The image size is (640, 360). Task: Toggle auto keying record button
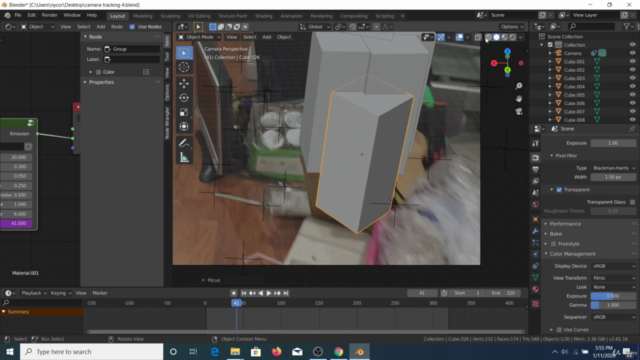tap(233, 293)
